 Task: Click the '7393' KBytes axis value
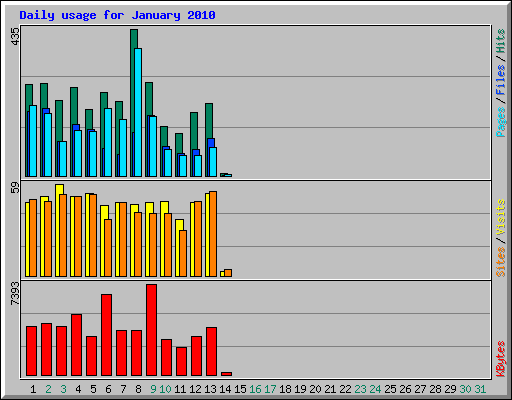[15, 293]
